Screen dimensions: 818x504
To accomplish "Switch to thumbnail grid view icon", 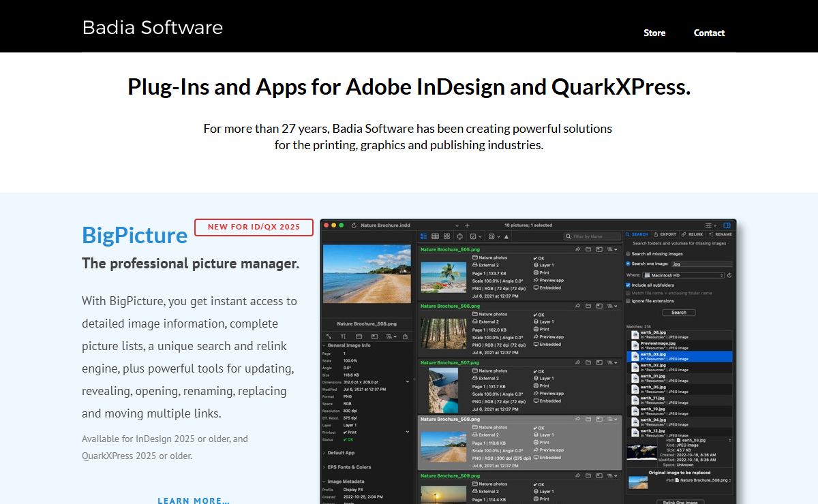I will [446, 236].
